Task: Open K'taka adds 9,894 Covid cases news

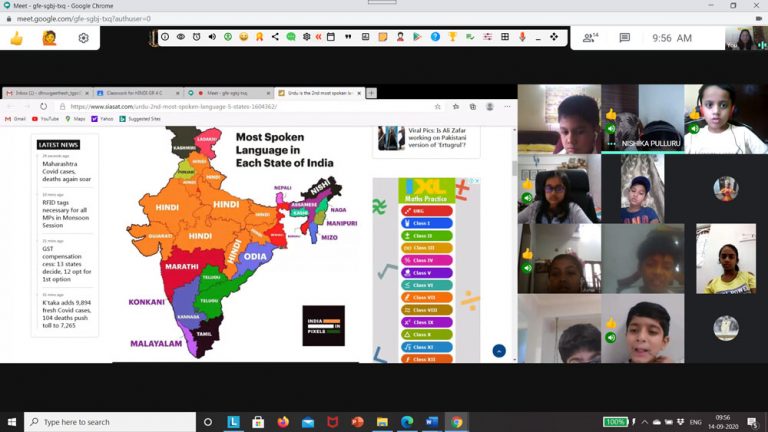Action: tap(67, 314)
